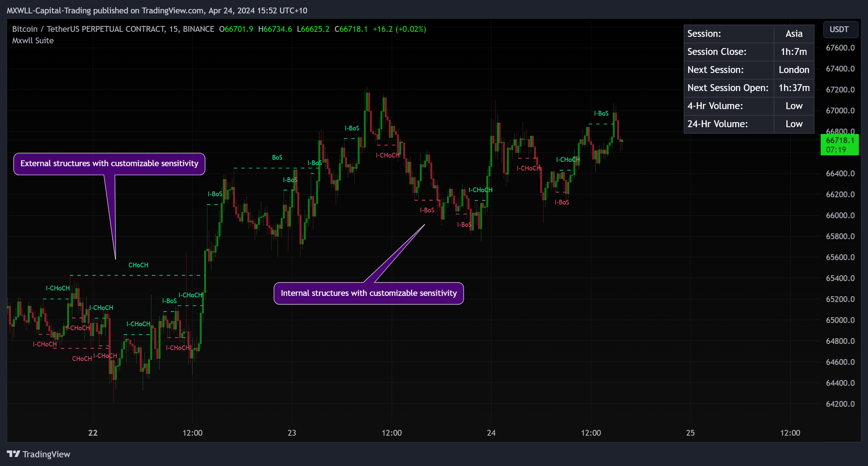Click the red CHoCH structure label
This screenshot has height=466, width=868.
pos(82,359)
